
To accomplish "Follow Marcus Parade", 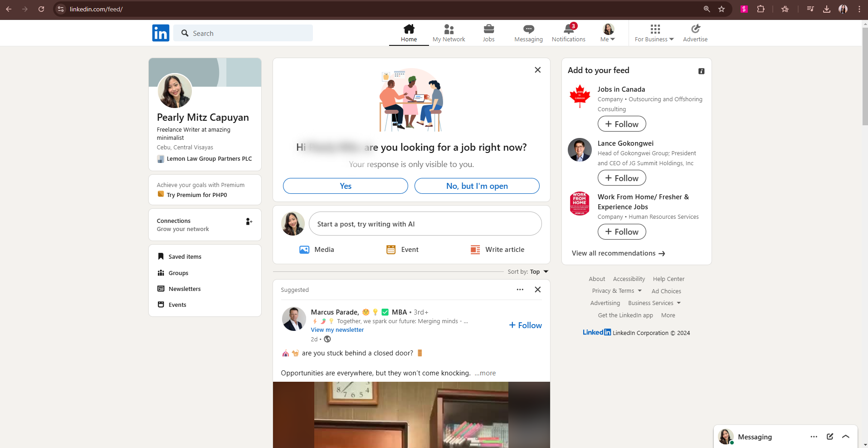I will point(525,325).
